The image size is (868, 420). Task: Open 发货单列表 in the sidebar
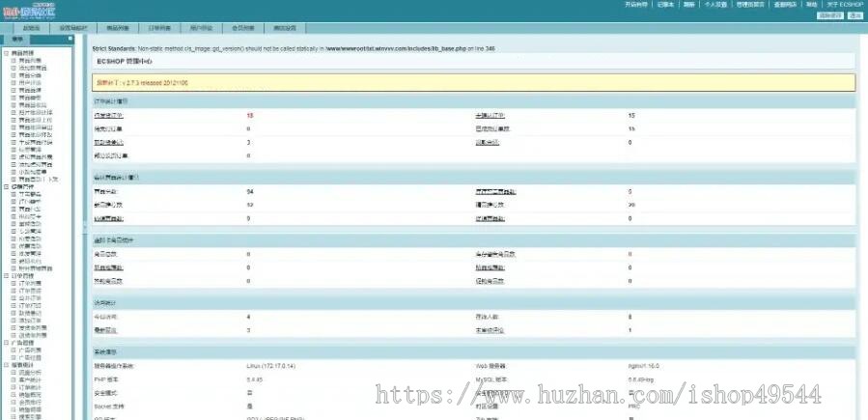point(33,327)
